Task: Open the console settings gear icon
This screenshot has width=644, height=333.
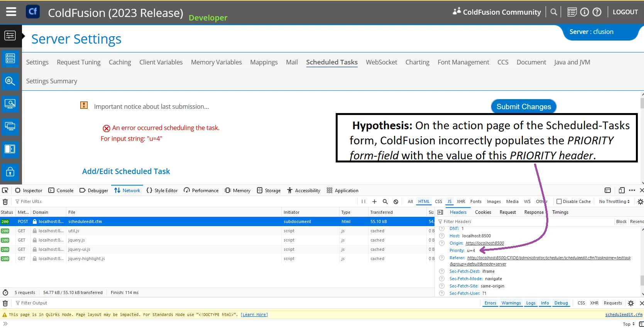Action: click(631, 303)
